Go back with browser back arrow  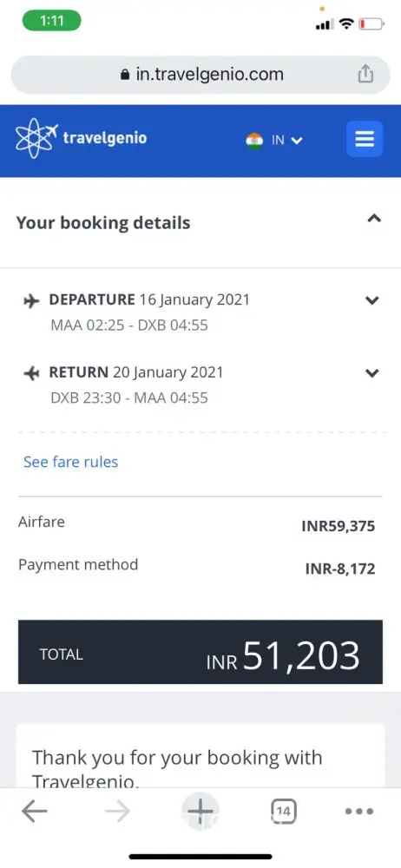tap(35, 812)
